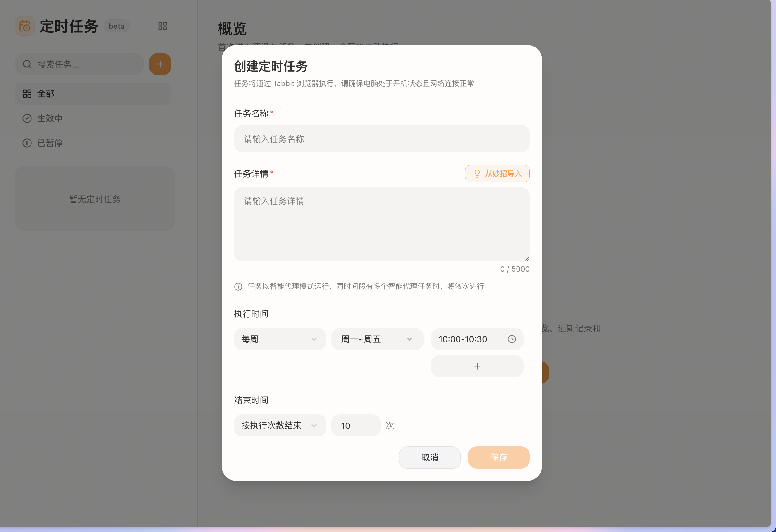776x532 pixels.
Task: Click the clock icon in time field
Action: (x=512, y=339)
